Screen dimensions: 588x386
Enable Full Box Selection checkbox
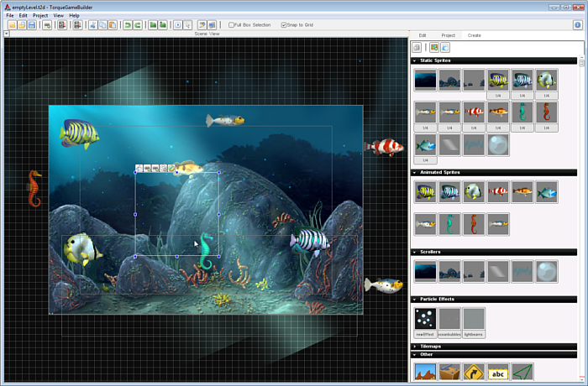pos(232,25)
